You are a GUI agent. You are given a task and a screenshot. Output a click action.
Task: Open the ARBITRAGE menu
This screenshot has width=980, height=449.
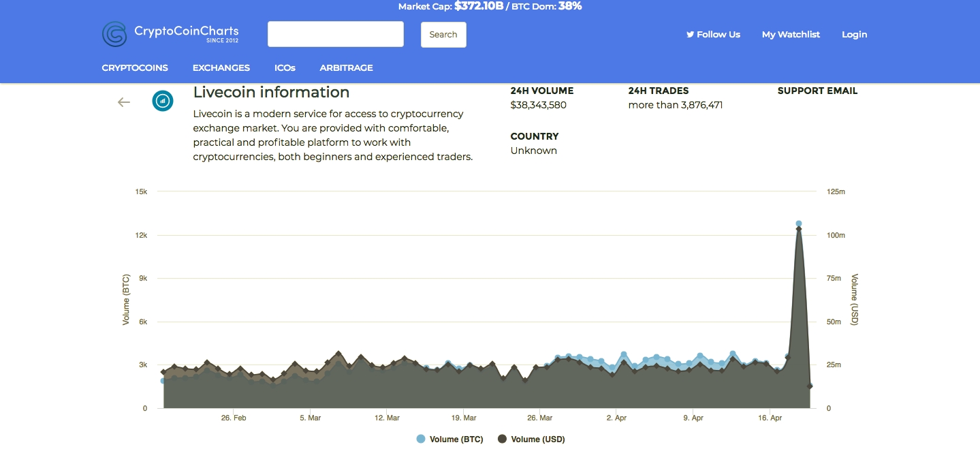tap(347, 68)
